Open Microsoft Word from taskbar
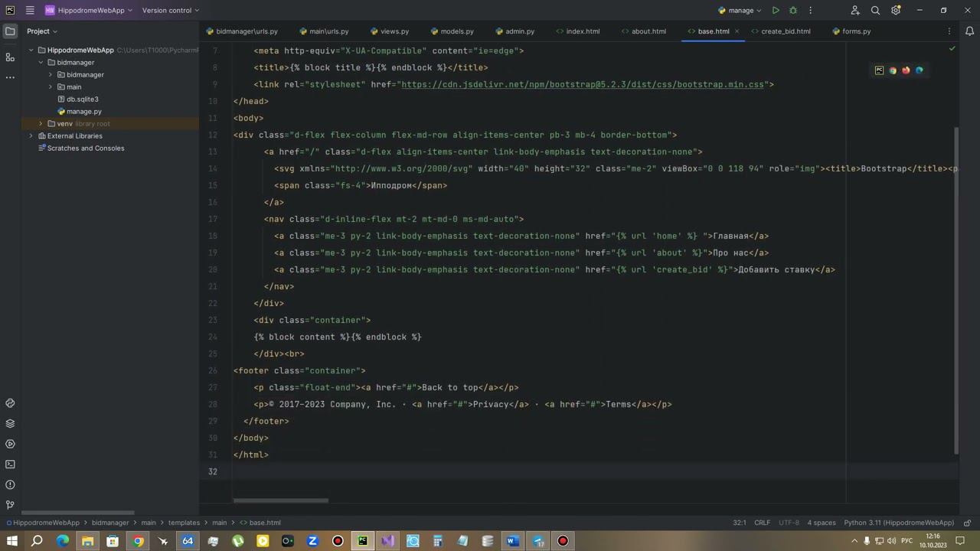 pos(512,541)
